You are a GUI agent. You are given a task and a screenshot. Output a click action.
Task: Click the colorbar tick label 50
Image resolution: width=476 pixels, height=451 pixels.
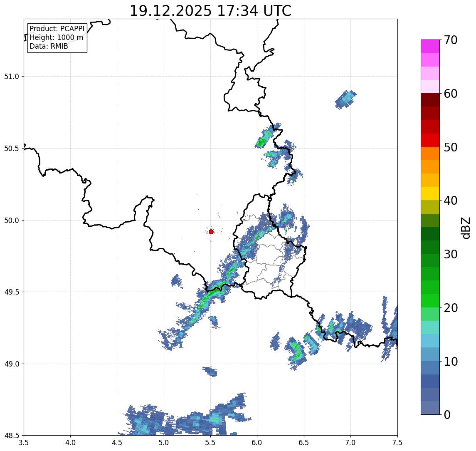coord(451,147)
